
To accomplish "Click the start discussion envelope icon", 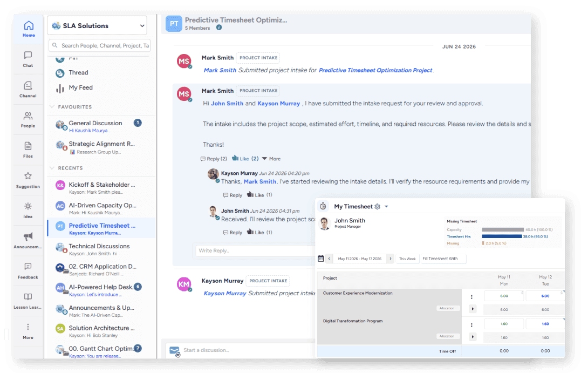I will tap(174, 351).
